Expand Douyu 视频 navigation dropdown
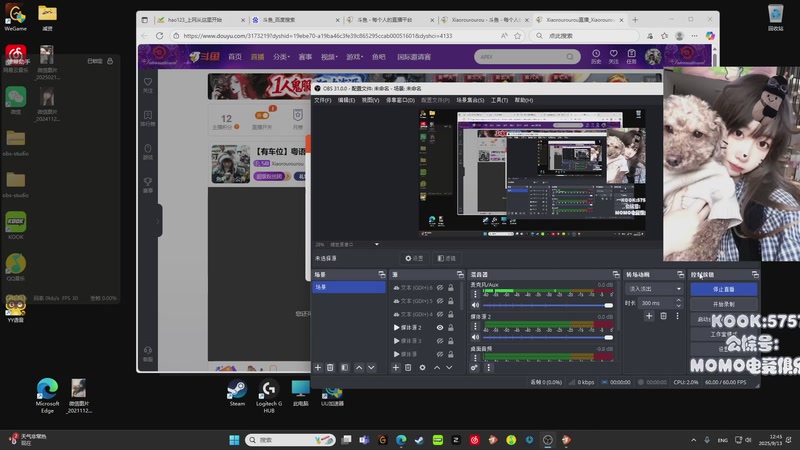 (329, 57)
